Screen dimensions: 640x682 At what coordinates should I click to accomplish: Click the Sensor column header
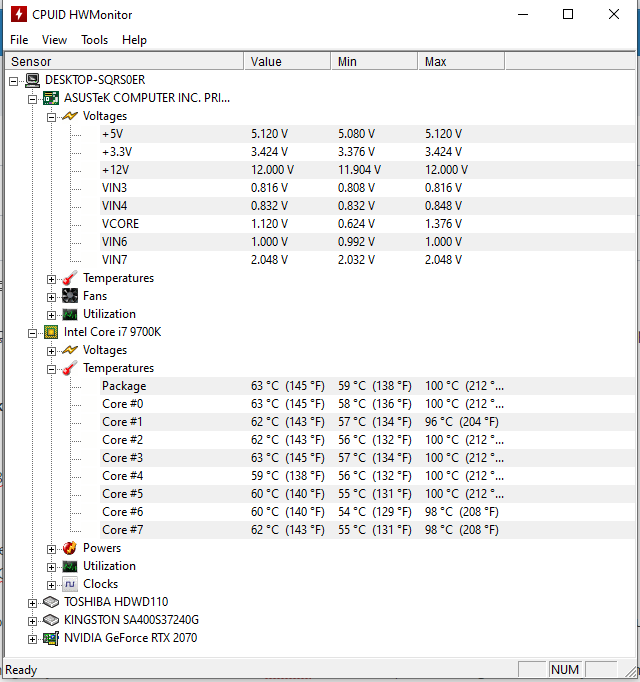point(124,61)
